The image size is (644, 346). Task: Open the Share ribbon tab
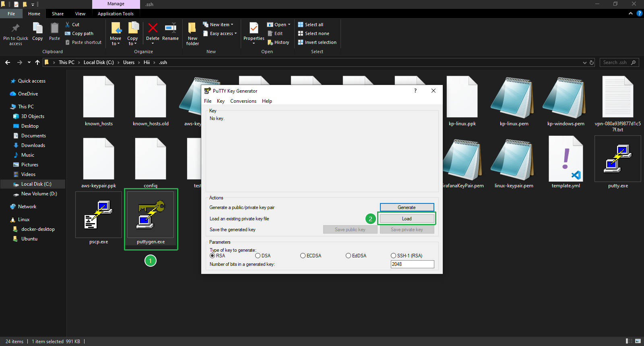(58, 14)
